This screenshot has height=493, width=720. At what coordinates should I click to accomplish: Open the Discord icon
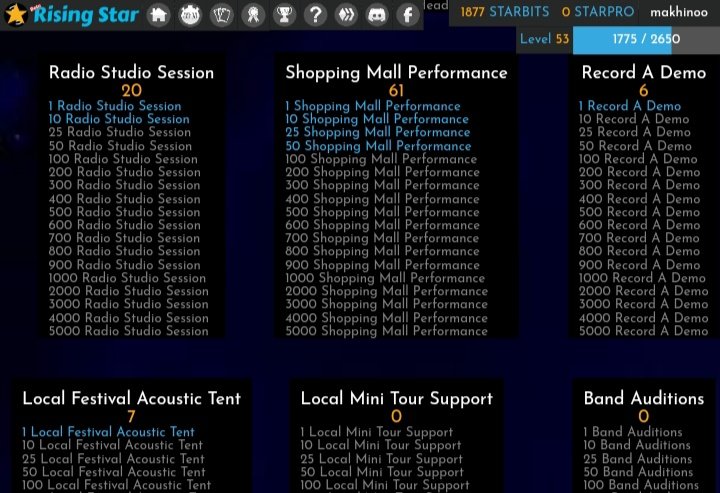tap(377, 15)
